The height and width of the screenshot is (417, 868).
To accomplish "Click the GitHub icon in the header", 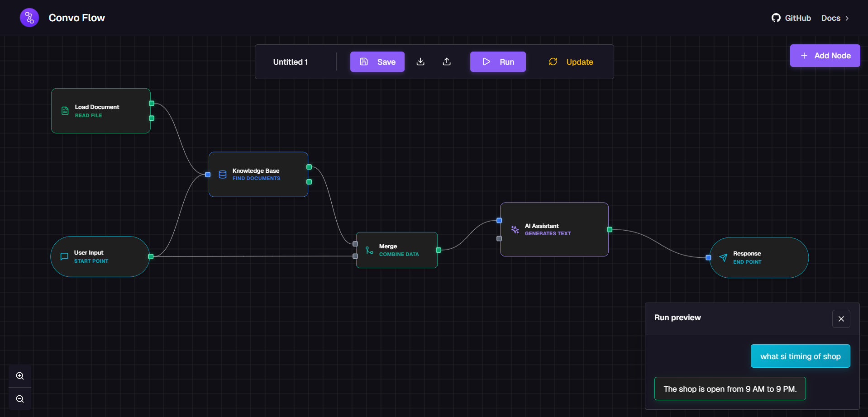I will [x=776, y=18].
